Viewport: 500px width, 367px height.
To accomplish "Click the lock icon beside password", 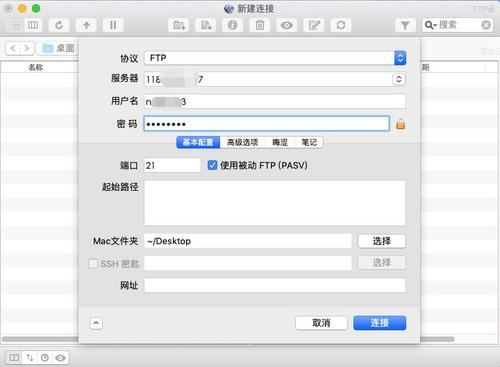I will [401, 124].
